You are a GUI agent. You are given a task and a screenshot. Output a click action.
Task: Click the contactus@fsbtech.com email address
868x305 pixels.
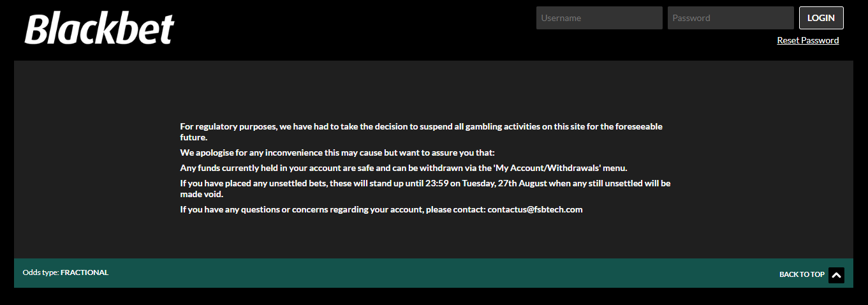point(535,209)
